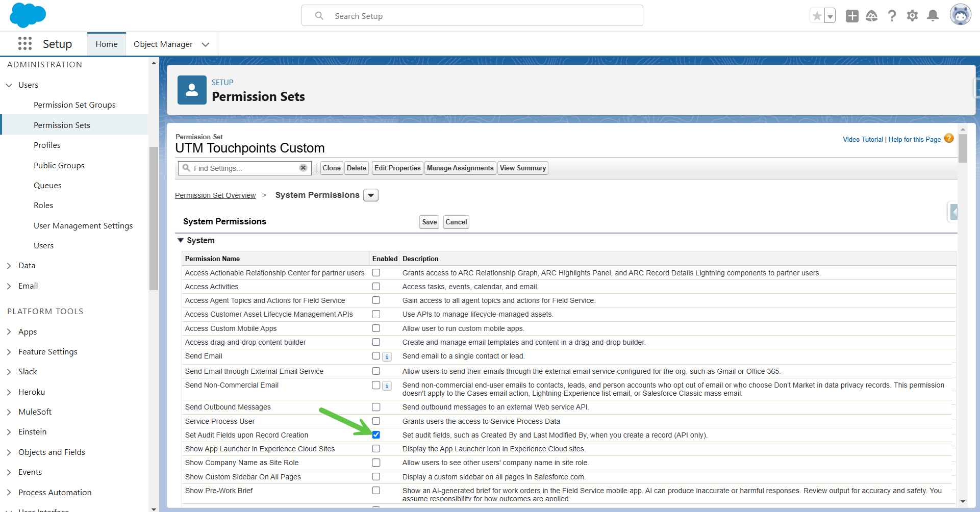Expand the MuleSoft section in sidebar
Viewport: 980px width, 512px height.
[x=9, y=412]
